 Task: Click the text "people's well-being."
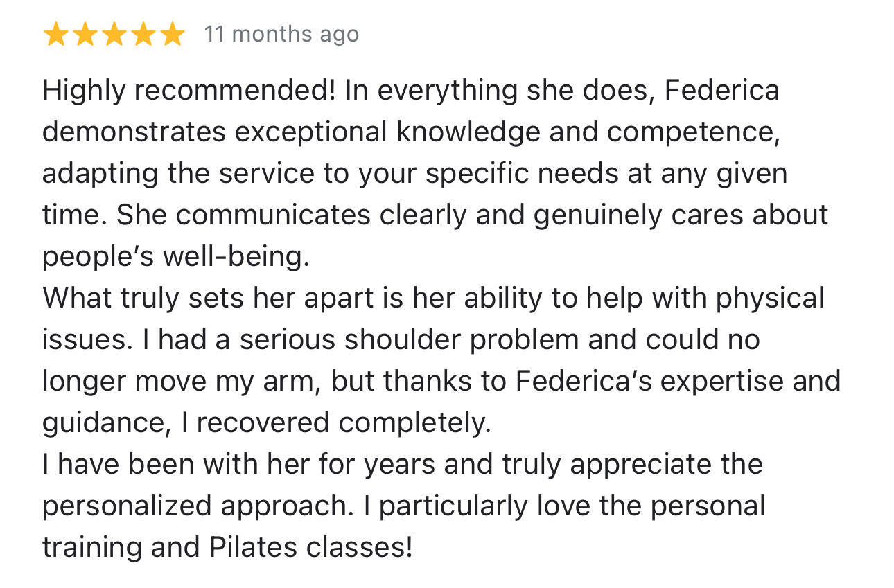176,257
